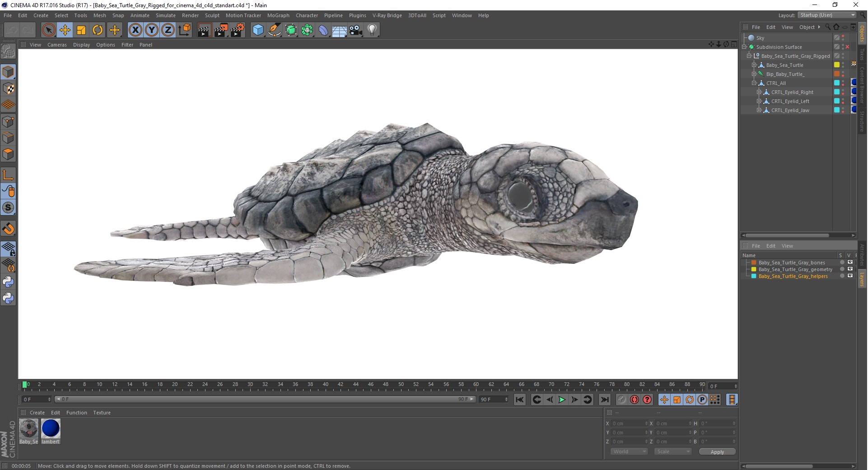Click the Scale tool icon

click(x=81, y=30)
